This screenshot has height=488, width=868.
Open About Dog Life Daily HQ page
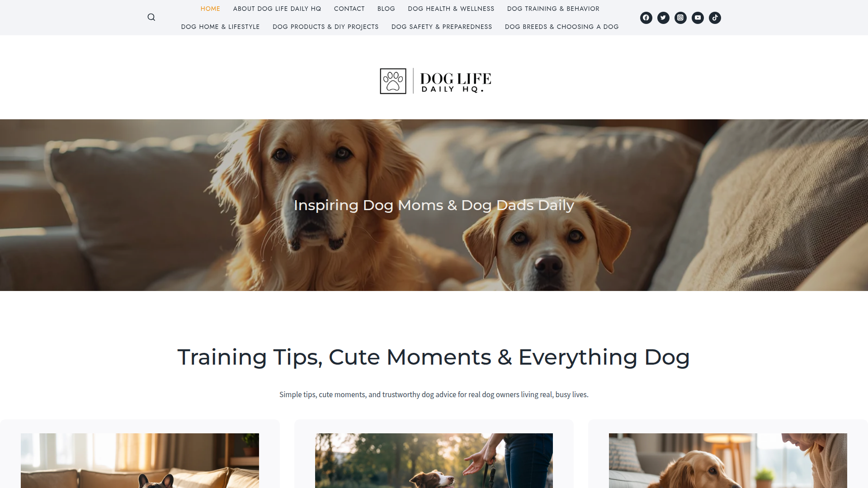pos(277,9)
